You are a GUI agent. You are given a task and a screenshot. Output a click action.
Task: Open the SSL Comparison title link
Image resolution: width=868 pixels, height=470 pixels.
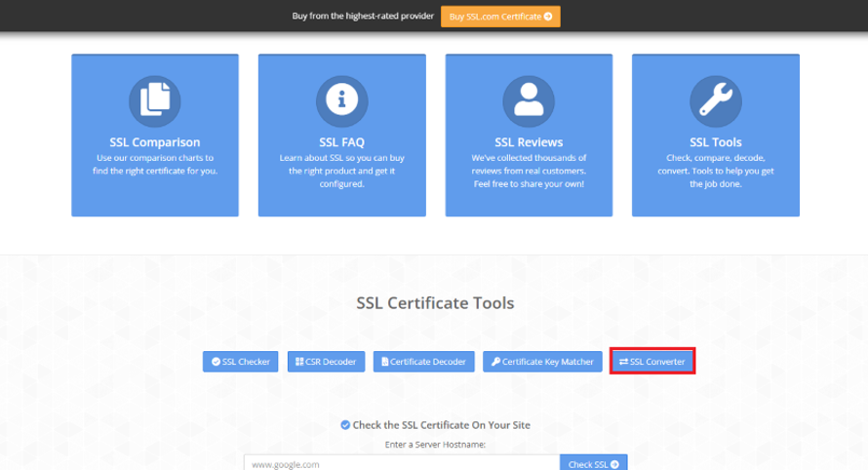pos(155,142)
